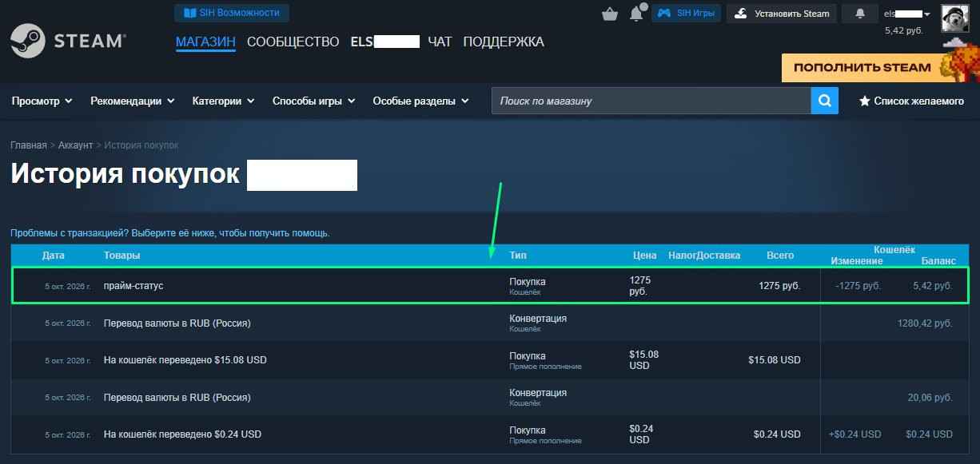The image size is (980, 464).
Task: Select balance 5,42 руб. in прайм-статус row
Action: [932, 286]
